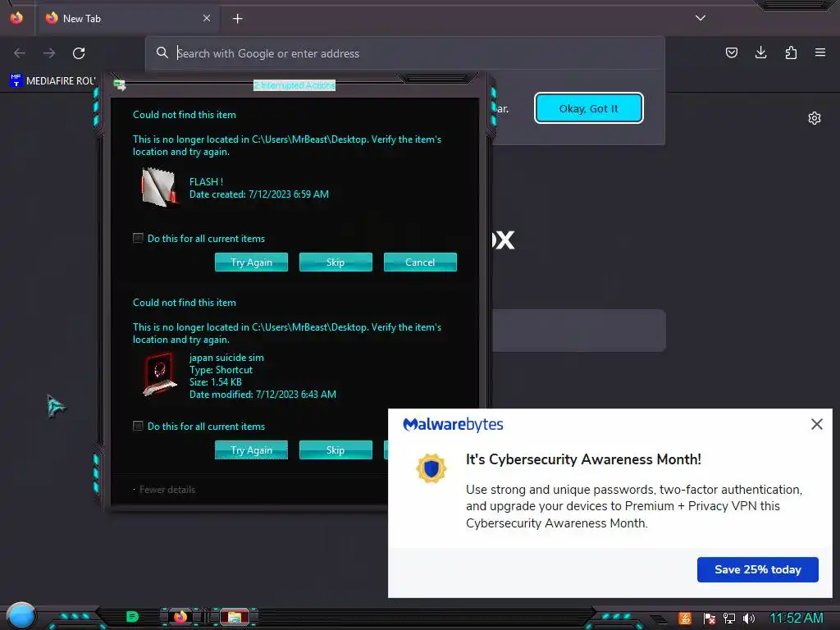The image size is (840, 630).
Task: Open the new tab personalization gear
Action: click(815, 118)
